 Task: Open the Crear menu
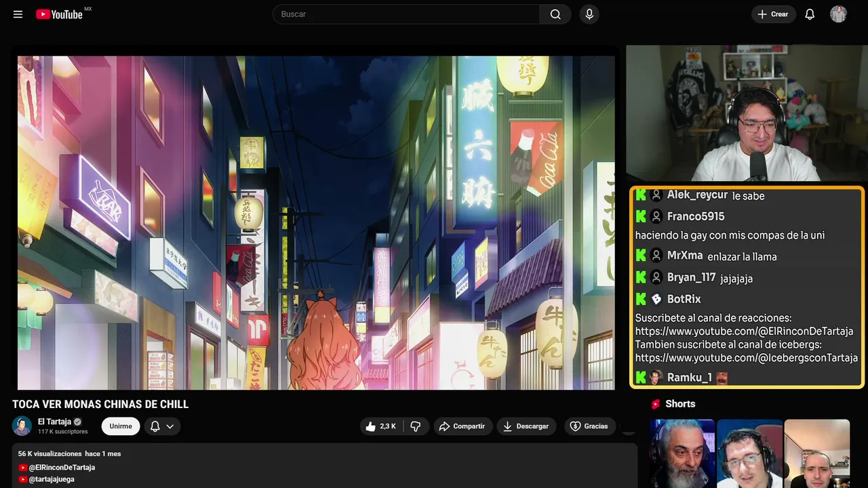tap(773, 14)
